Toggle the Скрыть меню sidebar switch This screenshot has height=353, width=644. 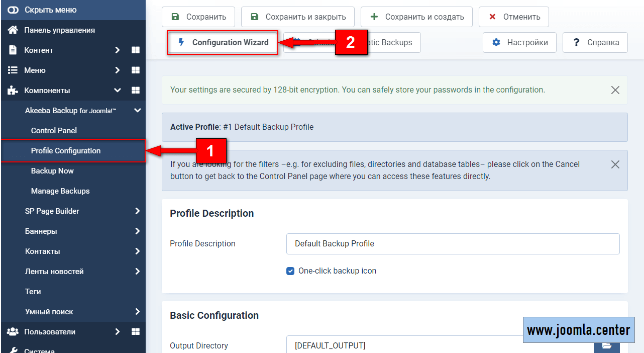coord(13,10)
